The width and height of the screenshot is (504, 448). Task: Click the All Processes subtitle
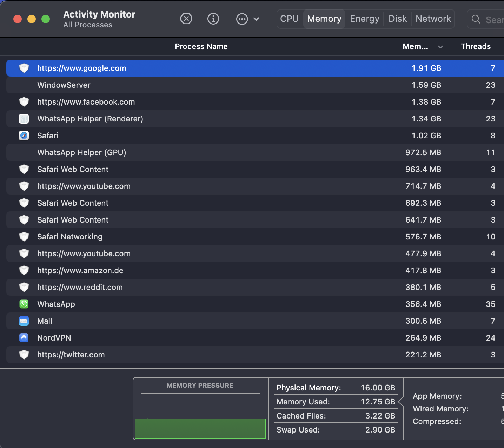pyautogui.click(x=88, y=25)
